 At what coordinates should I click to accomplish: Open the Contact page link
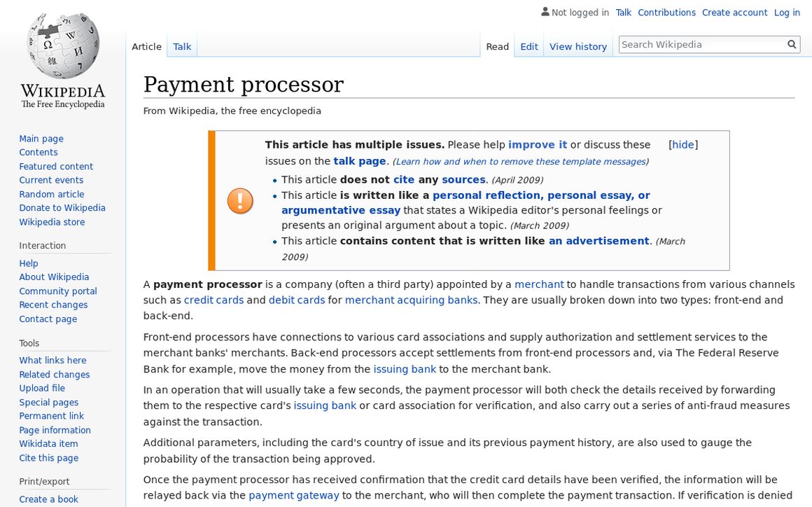point(48,319)
